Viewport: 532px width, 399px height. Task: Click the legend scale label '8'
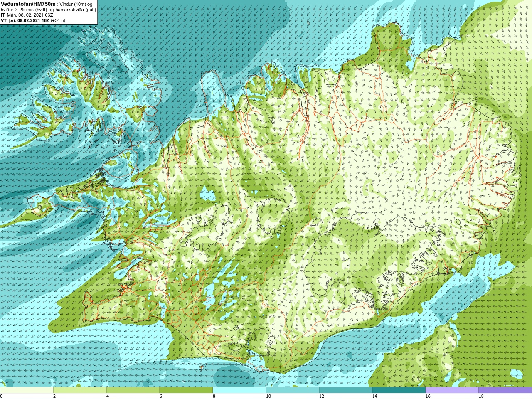214,396
